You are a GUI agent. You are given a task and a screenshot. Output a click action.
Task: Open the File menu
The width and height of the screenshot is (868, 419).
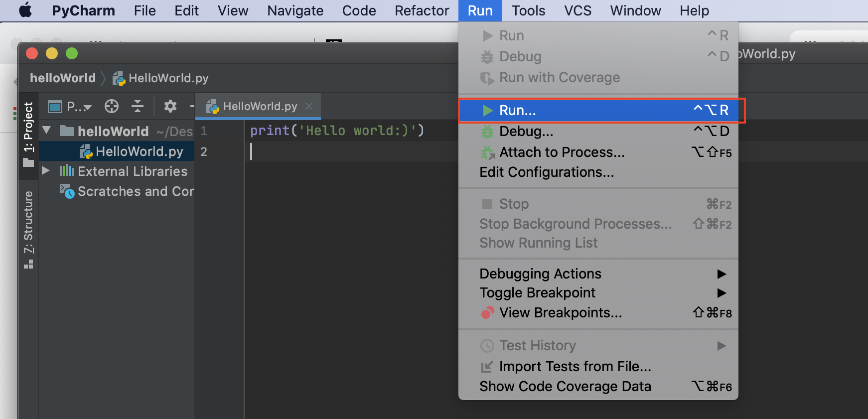coord(145,10)
